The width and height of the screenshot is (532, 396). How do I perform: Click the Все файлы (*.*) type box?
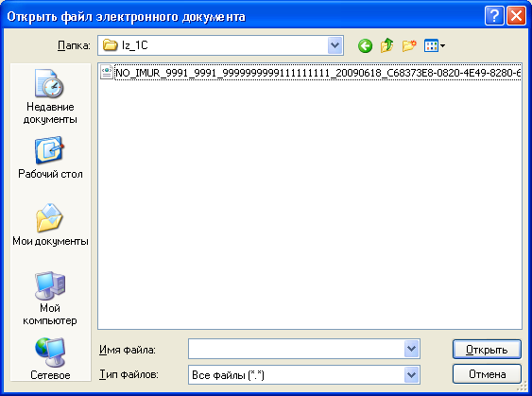pos(296,374)
